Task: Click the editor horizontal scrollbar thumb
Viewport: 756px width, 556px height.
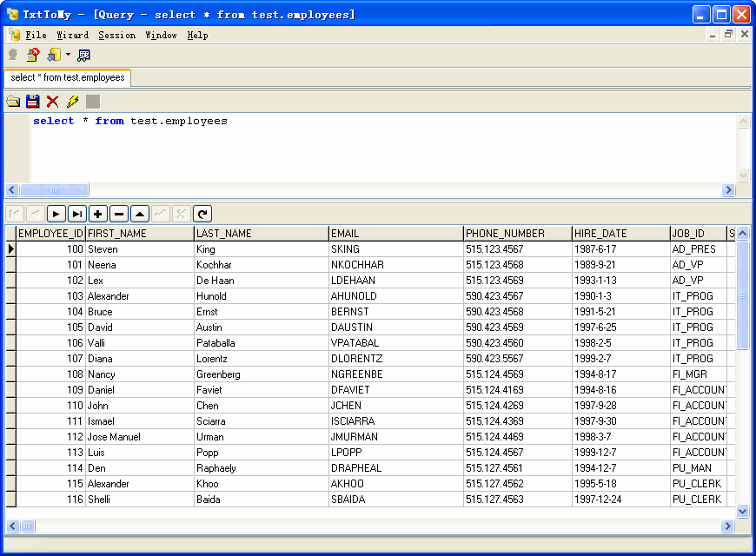Action: click(x=55, y=189)
